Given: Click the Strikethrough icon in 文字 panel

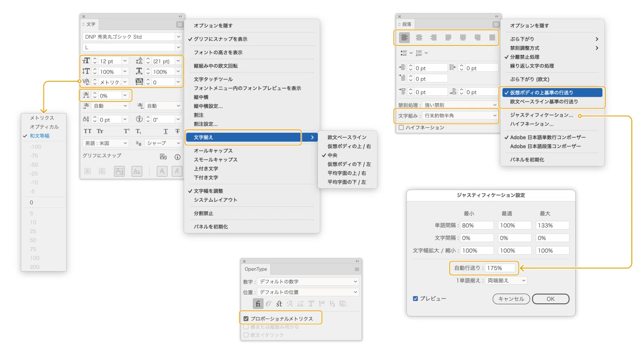Looking at the screenshot, I should point(177,131).
